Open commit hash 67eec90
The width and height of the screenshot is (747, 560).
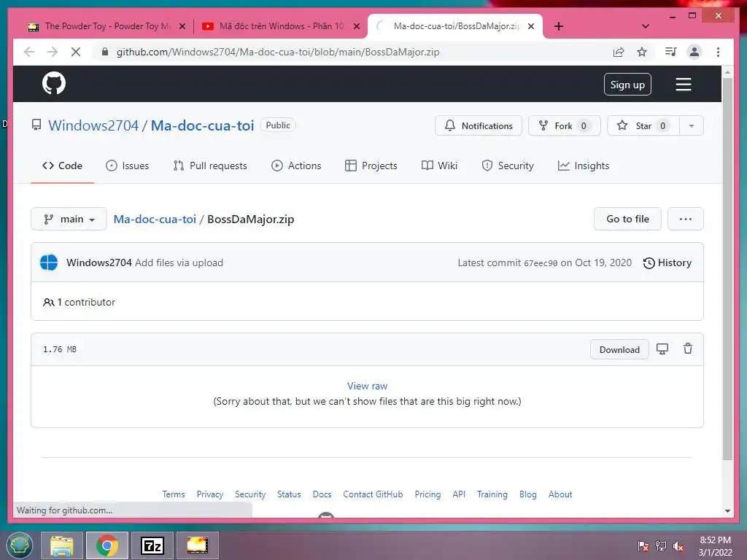[541, 263]
